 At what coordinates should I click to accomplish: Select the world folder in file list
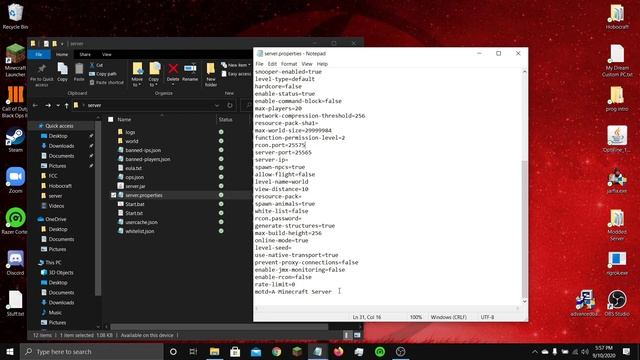(x=131, y=141)
